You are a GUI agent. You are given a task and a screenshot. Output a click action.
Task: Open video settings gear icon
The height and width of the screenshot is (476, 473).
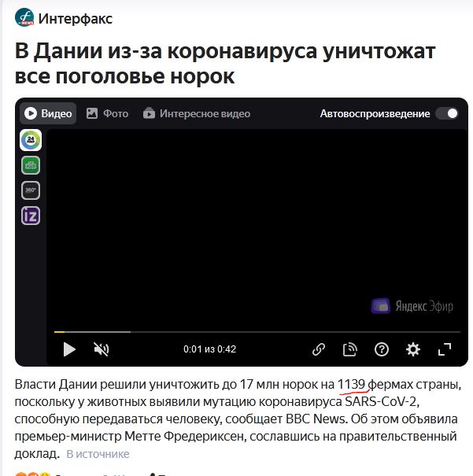click(x=413, y=349)
